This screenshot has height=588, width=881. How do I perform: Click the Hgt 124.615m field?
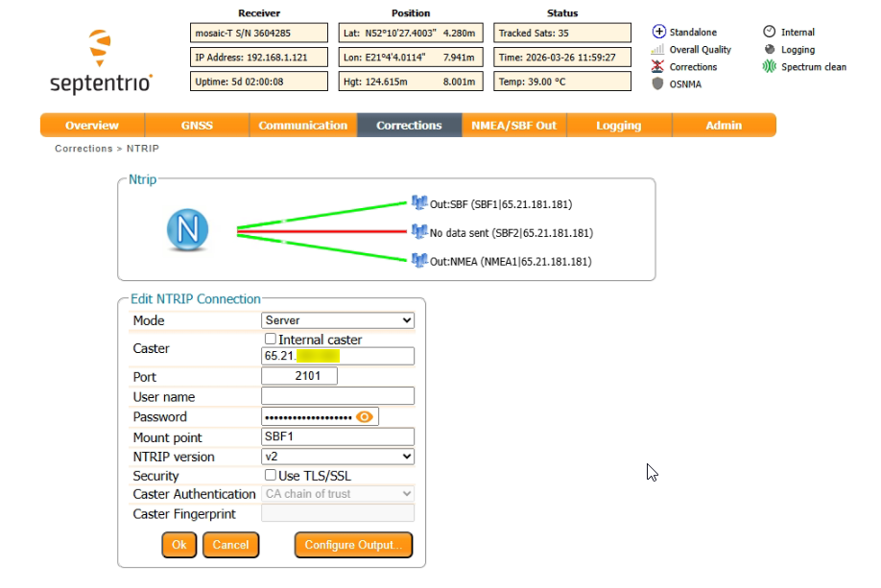pos(411,82)
